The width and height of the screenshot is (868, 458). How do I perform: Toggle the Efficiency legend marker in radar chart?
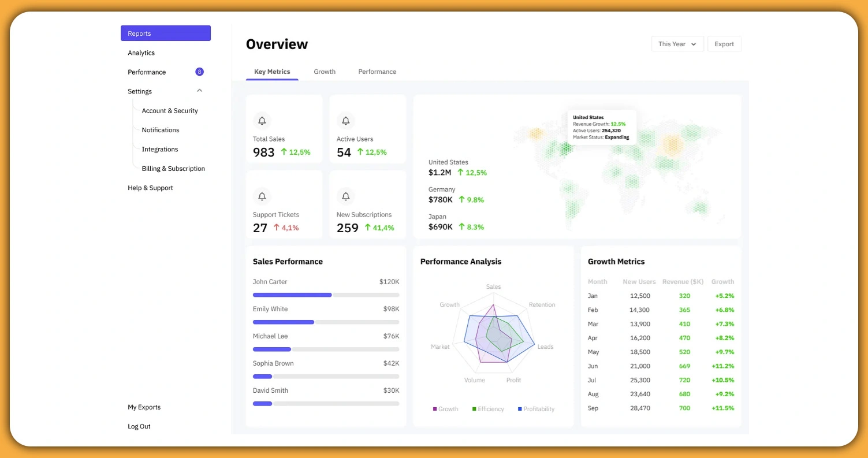(x=474, y=409)
